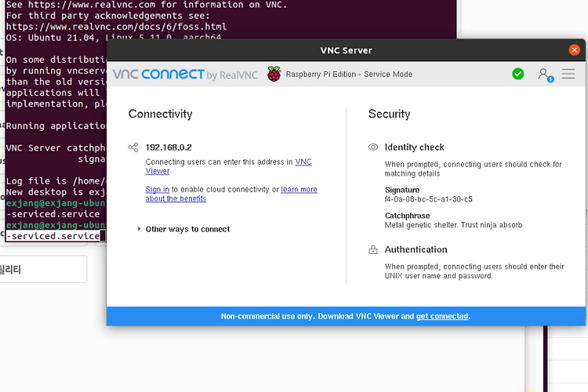This screenshot has width=588, height=392.
Task: Click the Security heading
Action: coord(389,114)
